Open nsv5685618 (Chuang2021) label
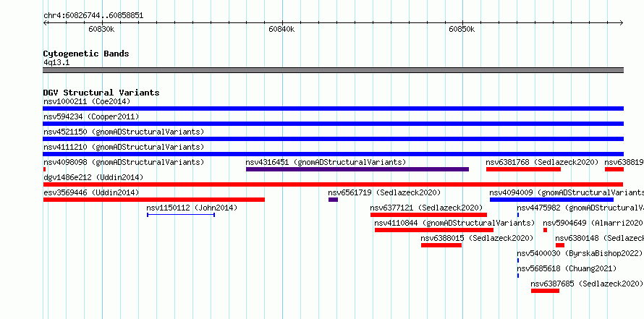The width and height of the screenshot is (644, 319). point(567,268)
